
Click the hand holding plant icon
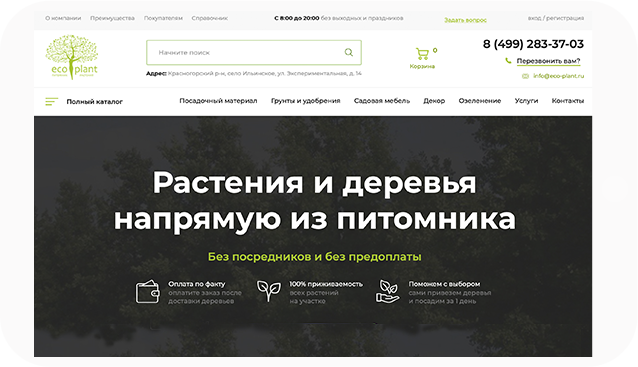click(387, 291)
